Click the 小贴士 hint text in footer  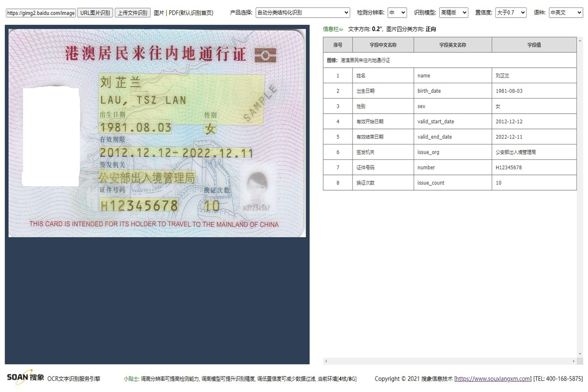pos(130,378)
